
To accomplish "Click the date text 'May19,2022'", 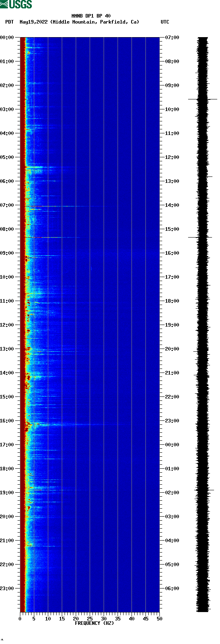I will [33, 22].
